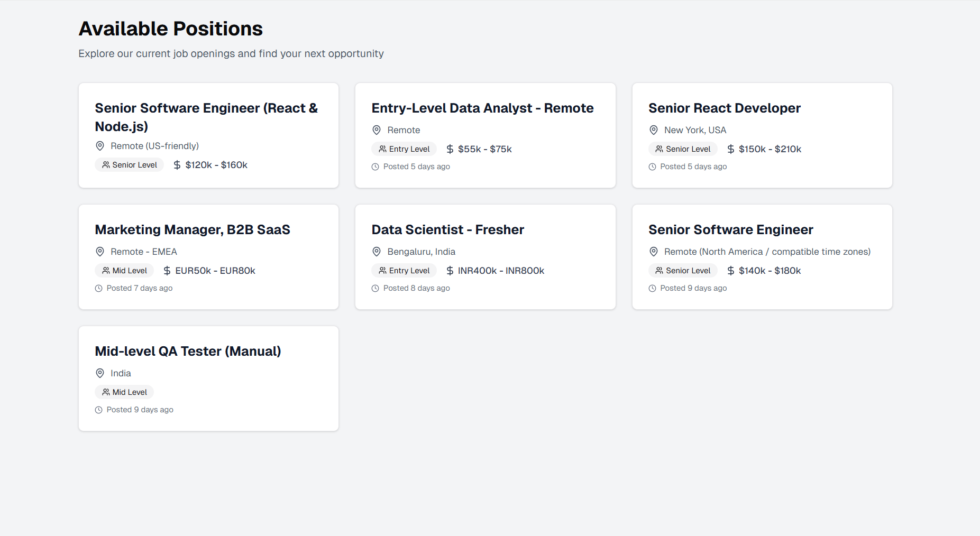This screenshot has width=980, height=536.
Task: Click clock icon beside Posted 7 days ago
Action: [98, 288]
